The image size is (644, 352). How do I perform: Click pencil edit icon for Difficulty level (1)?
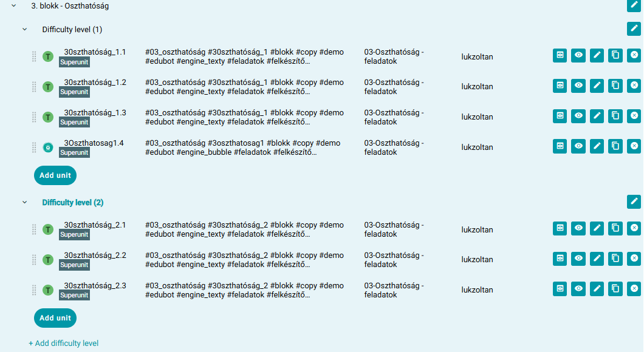pos(634,29)
